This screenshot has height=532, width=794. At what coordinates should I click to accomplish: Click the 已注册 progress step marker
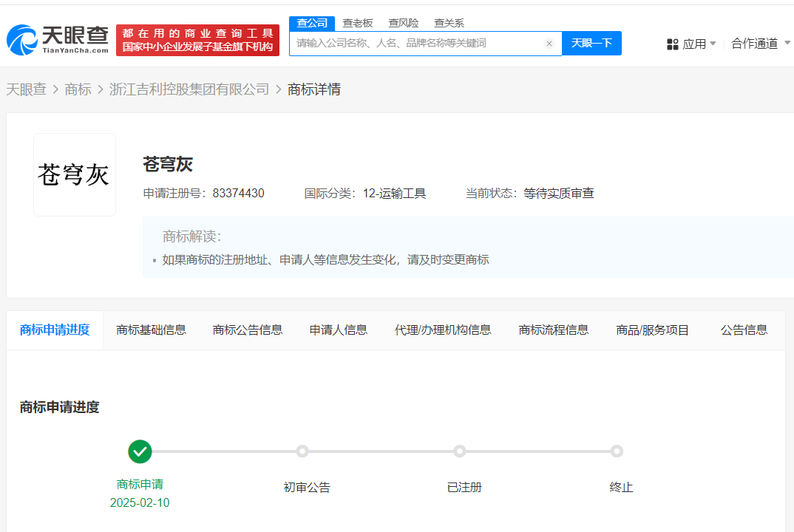pyautogui.click(x=460, y=451)
